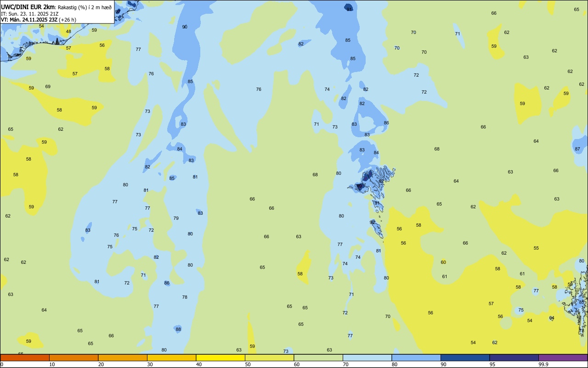Click the "50" legend scale label
The height and width of the screenshot is (368, 588).
pos(248,364)
